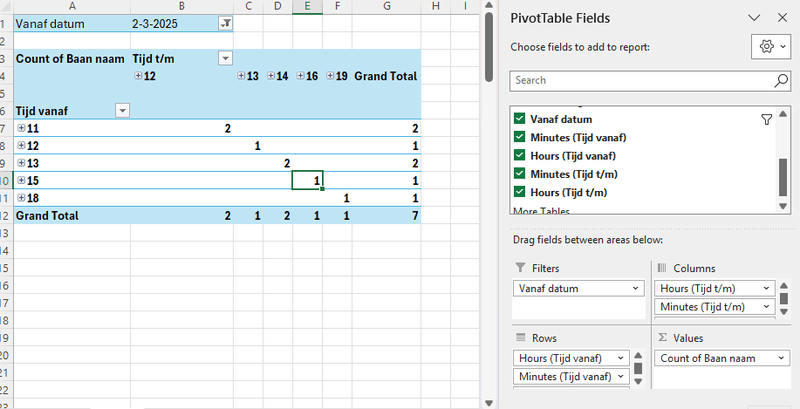Click the worksheet vertical scroll down arrow
This screenshot has height=409, width=800.
point(489,403)
